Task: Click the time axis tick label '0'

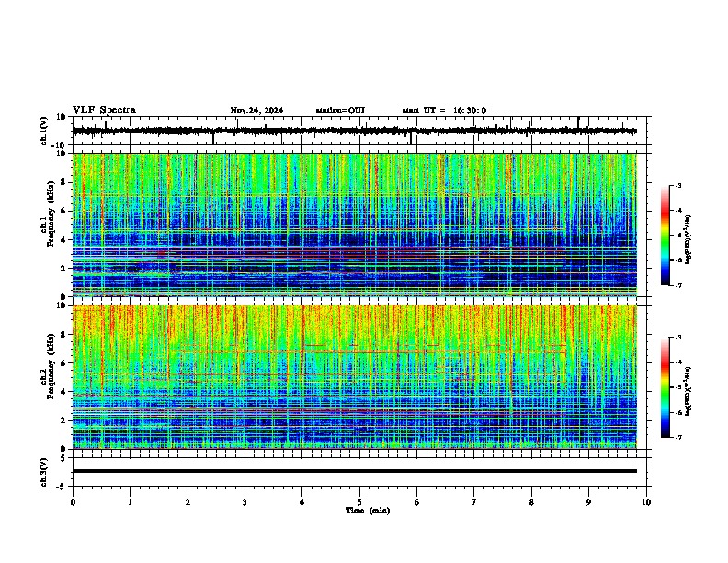Action: pyautogui.click(x=73, y=502)
